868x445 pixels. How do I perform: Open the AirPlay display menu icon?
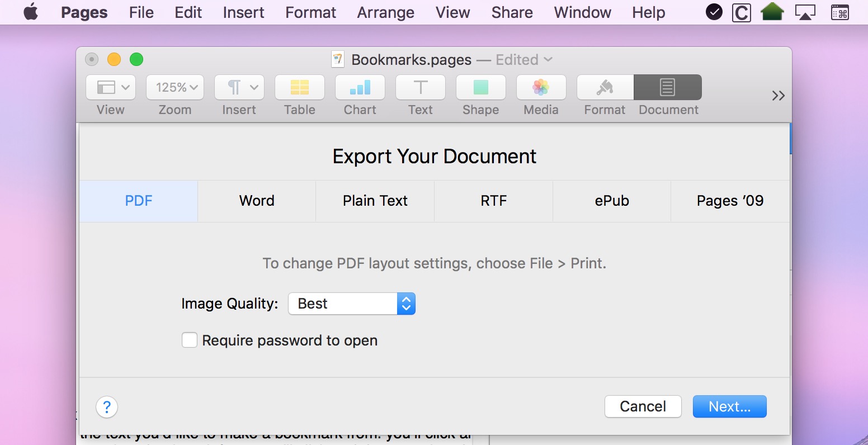point(805,12)
